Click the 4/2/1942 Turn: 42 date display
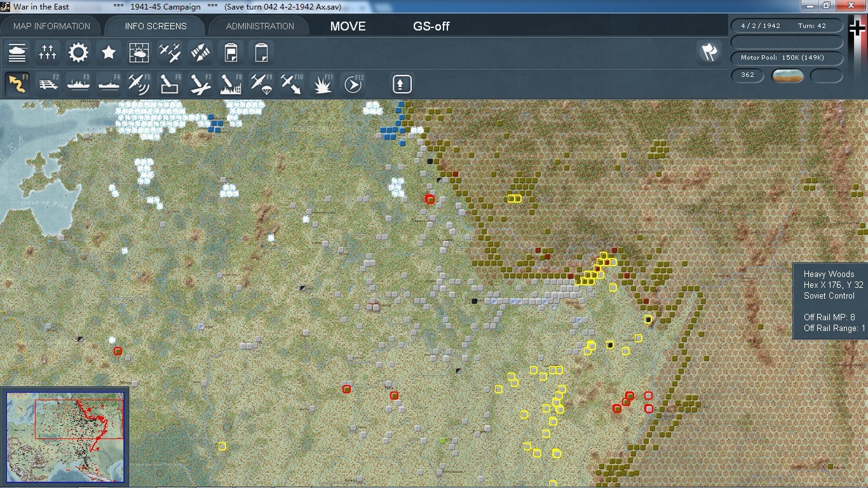Screen dimensions: 868x488 coord(787,26)
